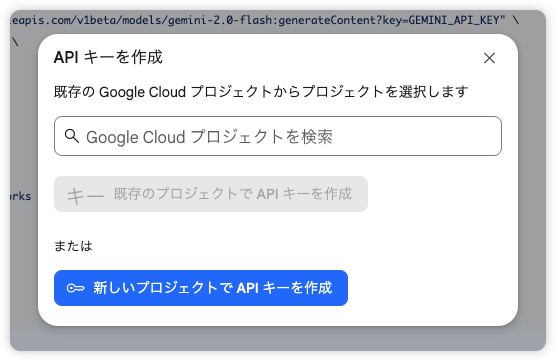Click v1beta/models in the background URL
The height and width of the screenshot is (361, 556).
click(115, 20)
